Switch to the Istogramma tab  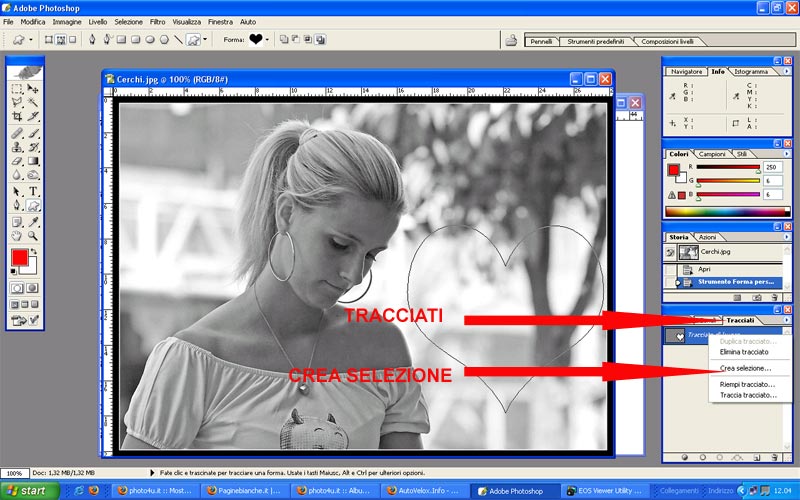pos(751,72)
